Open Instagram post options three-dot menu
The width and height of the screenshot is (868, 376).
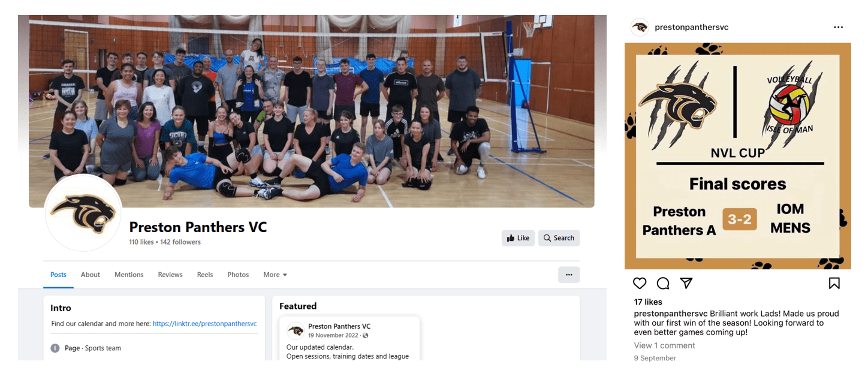(x=839, y=28)
